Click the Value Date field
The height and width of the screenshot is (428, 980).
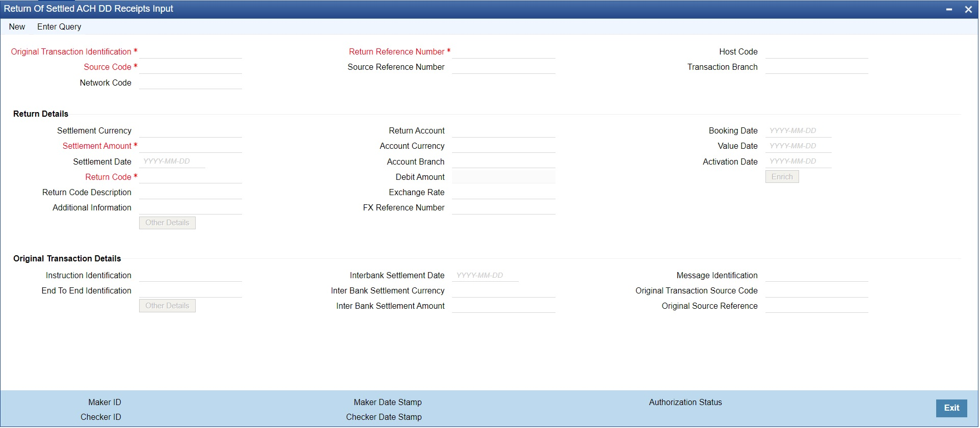799,146
